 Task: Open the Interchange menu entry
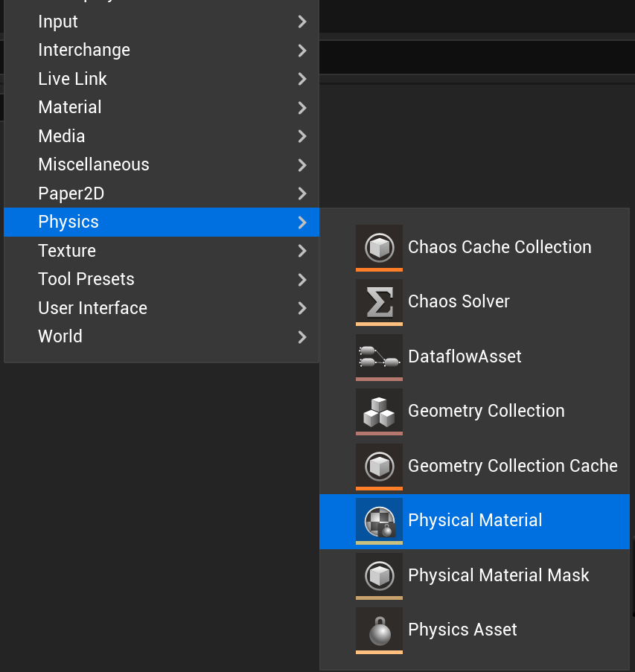click(x=84, y=50)
